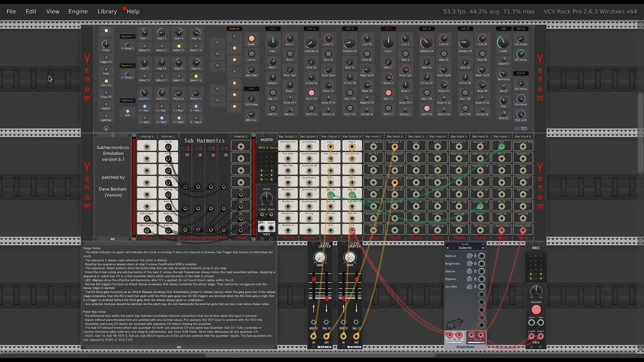Click the left Slew Limiter rise slider handle
This screenshot has height=362, width=644.
coord(313,280)
